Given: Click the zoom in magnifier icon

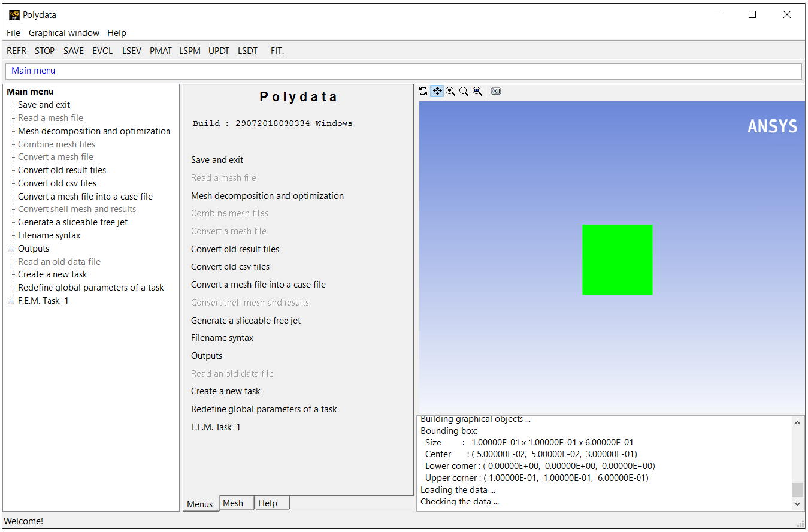Looking at the screenshot, I should coord(450,91).
